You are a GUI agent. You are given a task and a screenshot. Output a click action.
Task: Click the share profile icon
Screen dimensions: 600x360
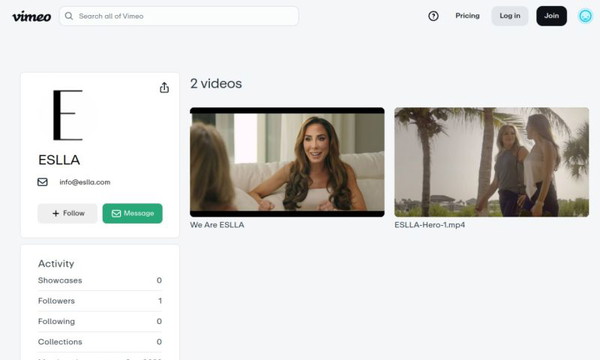(164, 88)
